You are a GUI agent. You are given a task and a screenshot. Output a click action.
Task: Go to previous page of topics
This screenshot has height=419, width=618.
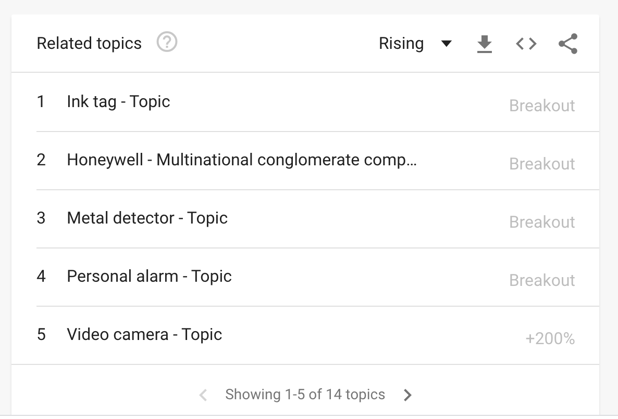point(203,395)
